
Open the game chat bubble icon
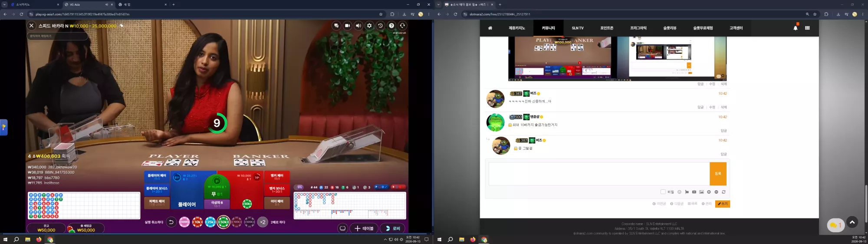click(336, 26)
